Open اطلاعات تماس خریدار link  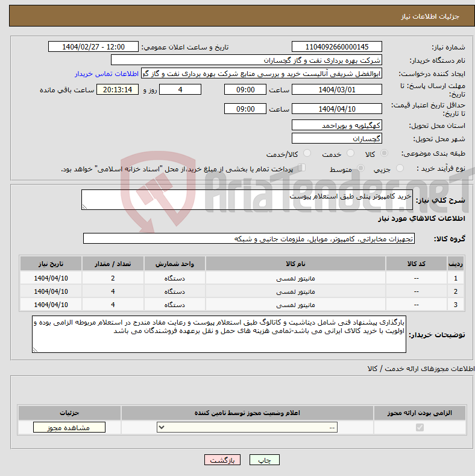107,74
